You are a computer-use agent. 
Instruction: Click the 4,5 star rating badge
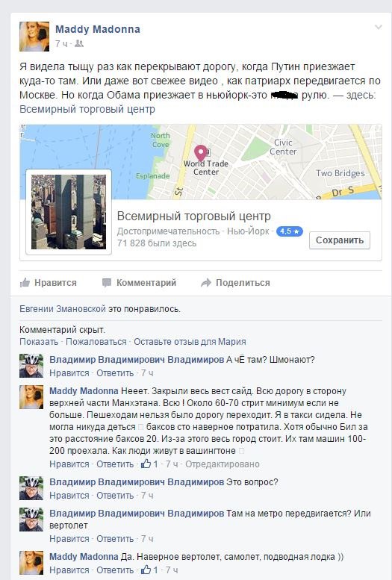click(x=290, y=231)
